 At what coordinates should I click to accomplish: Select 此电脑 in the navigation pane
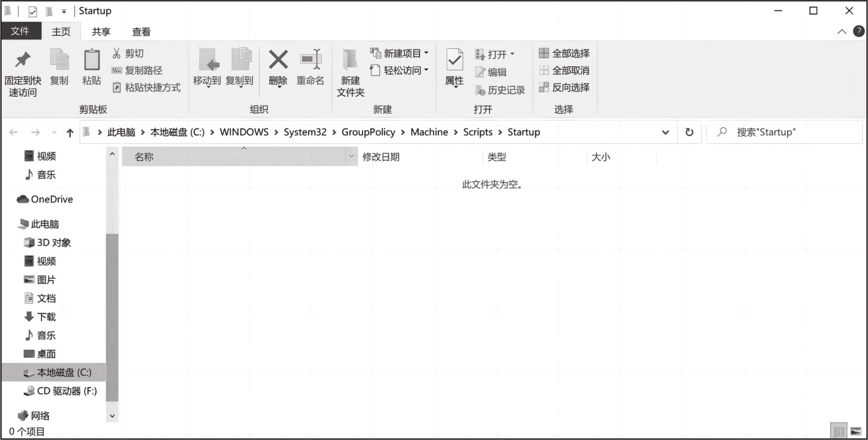[39, 224]
